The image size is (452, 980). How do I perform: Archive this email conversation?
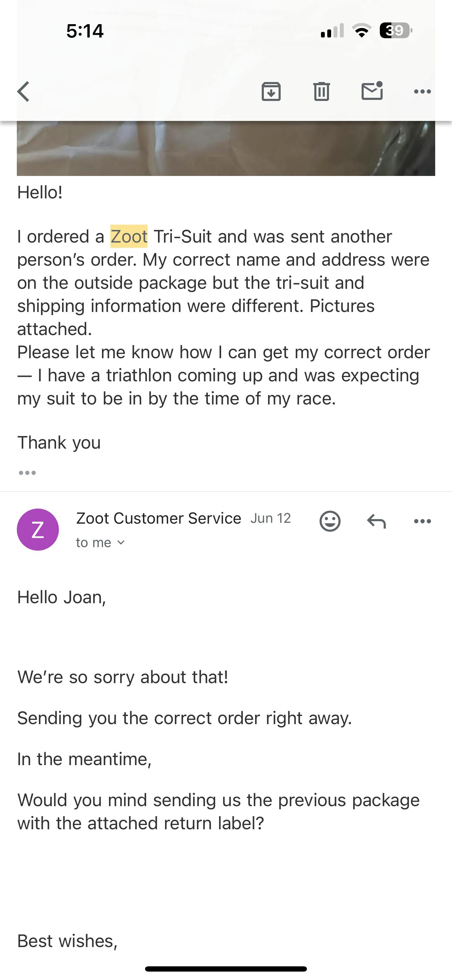pos(271,92)
